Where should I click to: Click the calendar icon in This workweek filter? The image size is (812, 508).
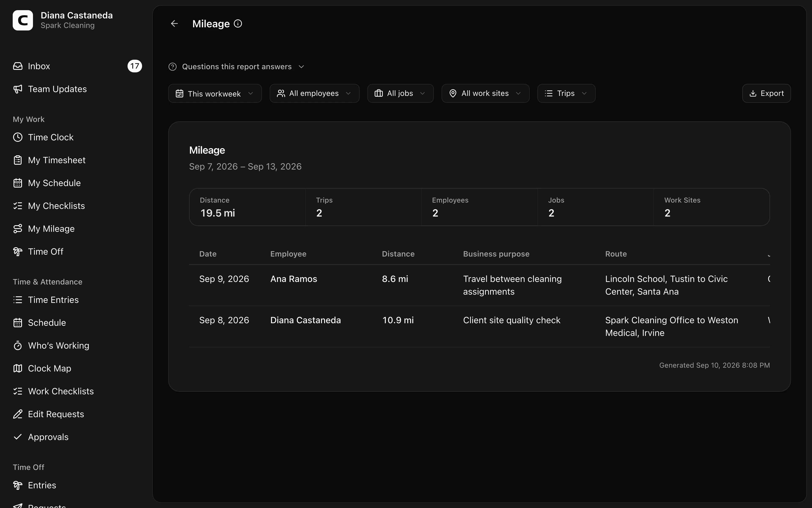click(180, 93)
